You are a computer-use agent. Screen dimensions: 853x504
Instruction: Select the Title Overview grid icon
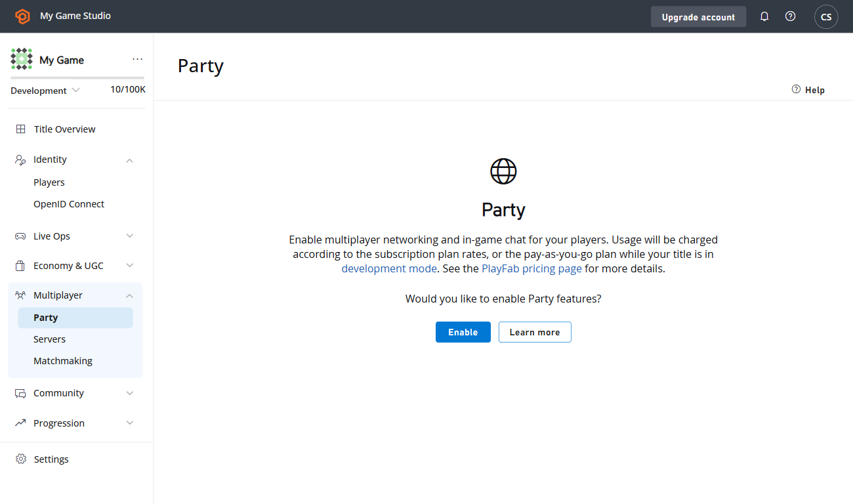pos(20,129)
